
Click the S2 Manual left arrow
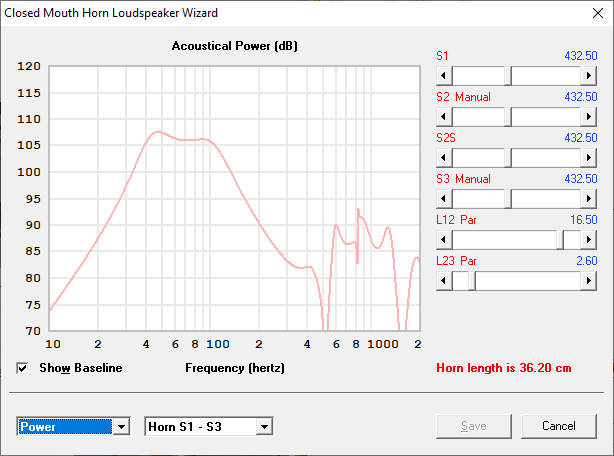444,117
